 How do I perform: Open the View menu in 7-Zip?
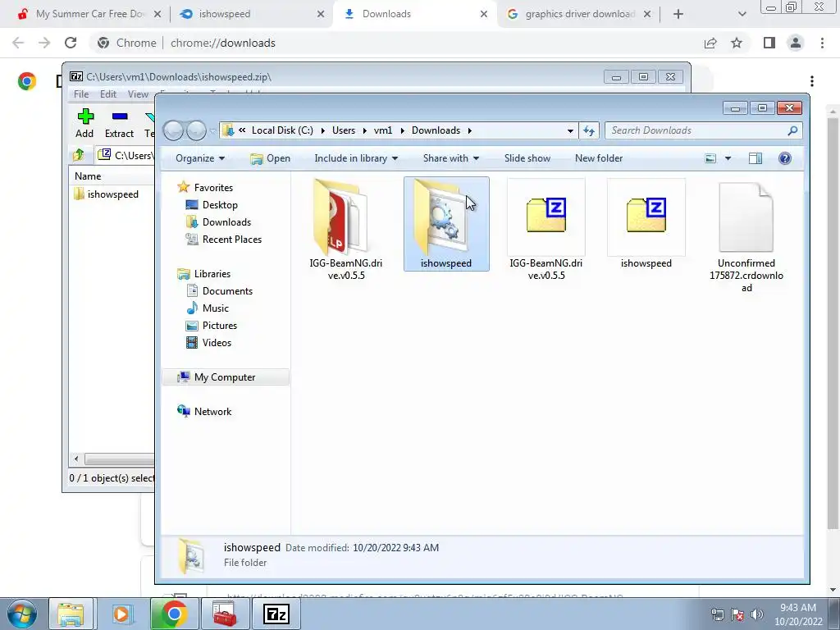click(138, 94)
